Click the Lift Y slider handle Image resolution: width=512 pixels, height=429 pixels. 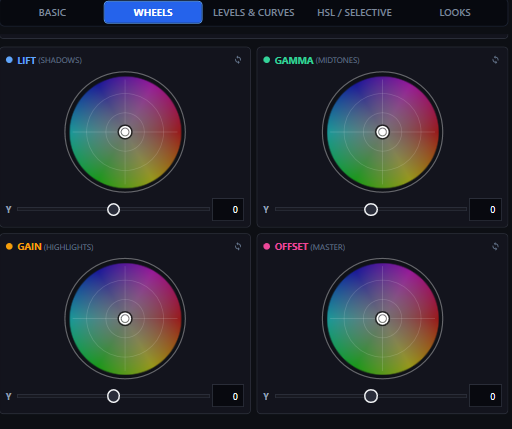click(x=113, y=210)
